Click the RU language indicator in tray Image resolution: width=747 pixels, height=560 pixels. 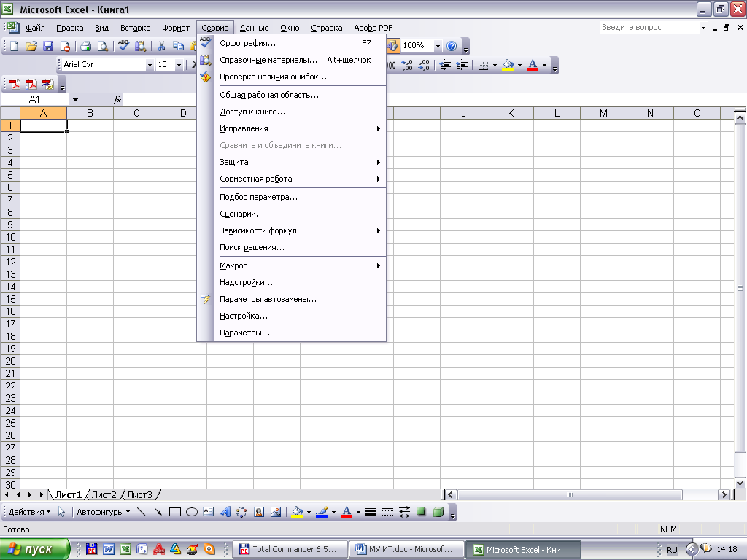(x=672, y=550)
